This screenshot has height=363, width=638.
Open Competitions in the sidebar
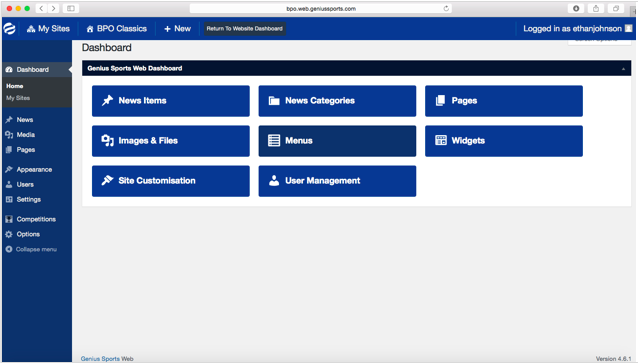(x=36, y=219)
